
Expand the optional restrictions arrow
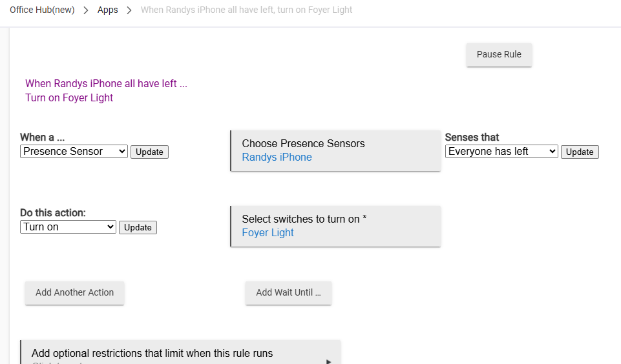pyautogui.click(x=328, y=361)
